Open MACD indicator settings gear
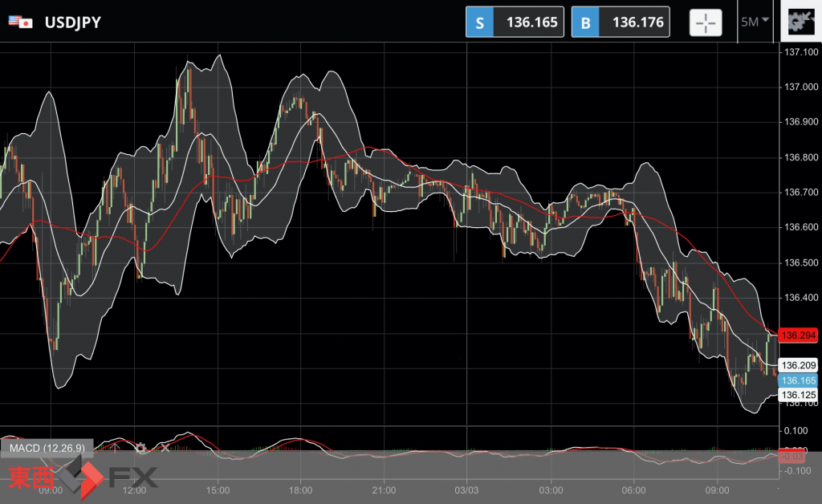This screenshot has height=504, width=822. click(x=140, y=448)
